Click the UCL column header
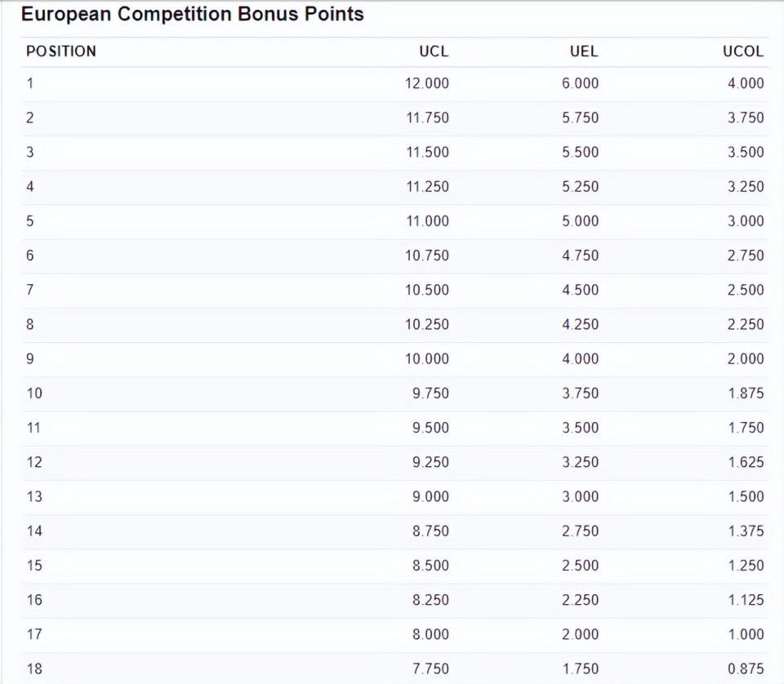784x684 pixels. 434,51
